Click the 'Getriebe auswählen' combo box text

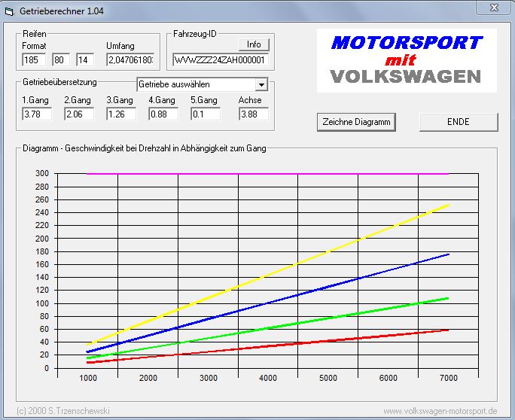196,85
